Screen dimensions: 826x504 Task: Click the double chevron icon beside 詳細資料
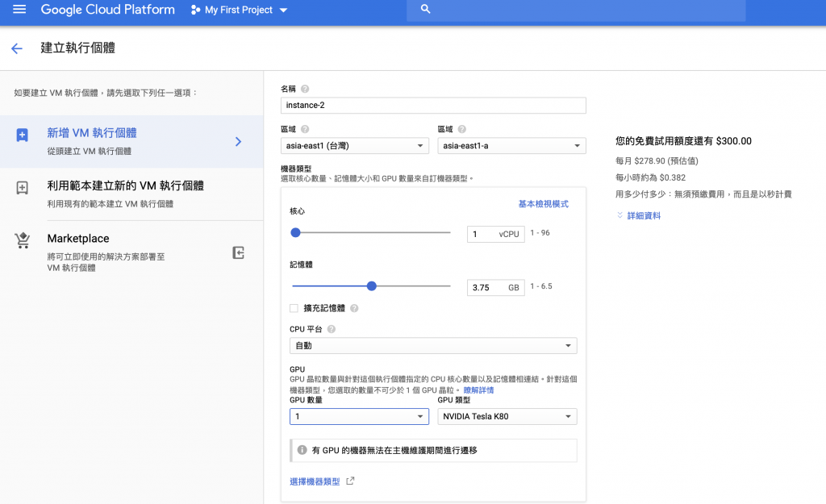tap(620, 215)
